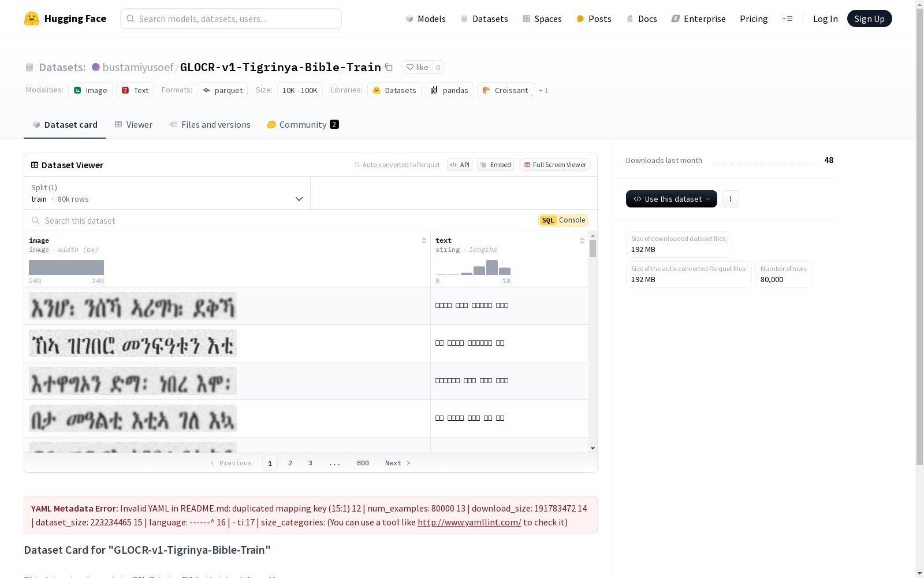The height and width of the screenshot is (578, 924).
Task: Go to Models in top navigation
Action: (426, 18)
